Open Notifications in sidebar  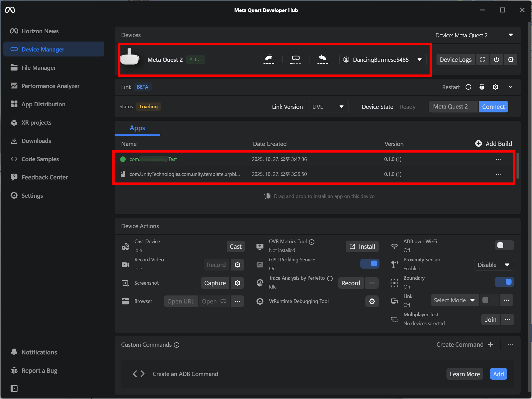tap(54, 352)
